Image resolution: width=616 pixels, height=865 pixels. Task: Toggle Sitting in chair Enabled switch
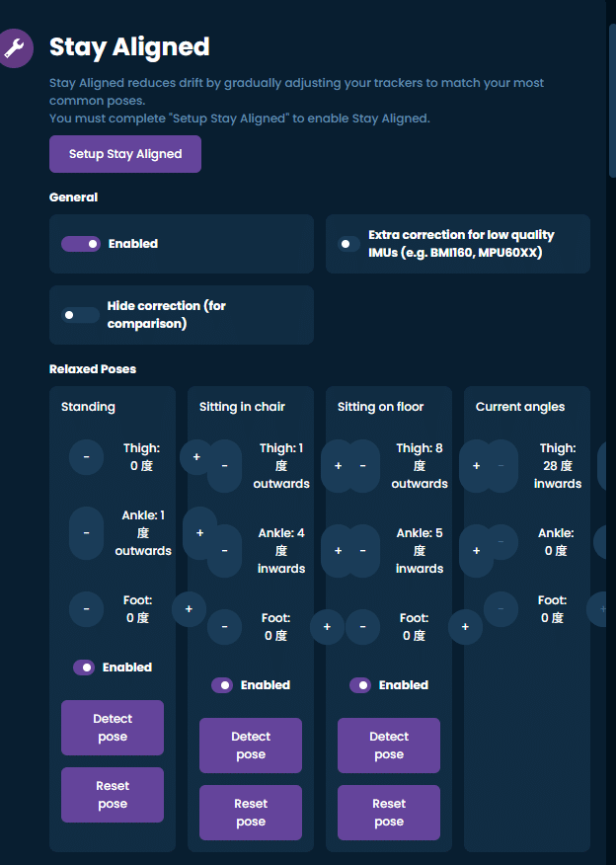pyautogui.click(x=222, y=685)
